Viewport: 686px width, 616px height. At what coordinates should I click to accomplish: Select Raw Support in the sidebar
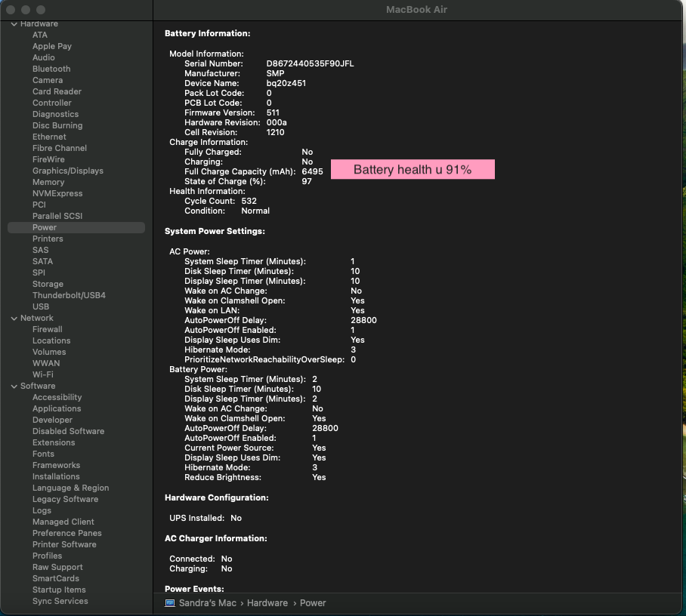pyautogui.click(x=57, y=568)
